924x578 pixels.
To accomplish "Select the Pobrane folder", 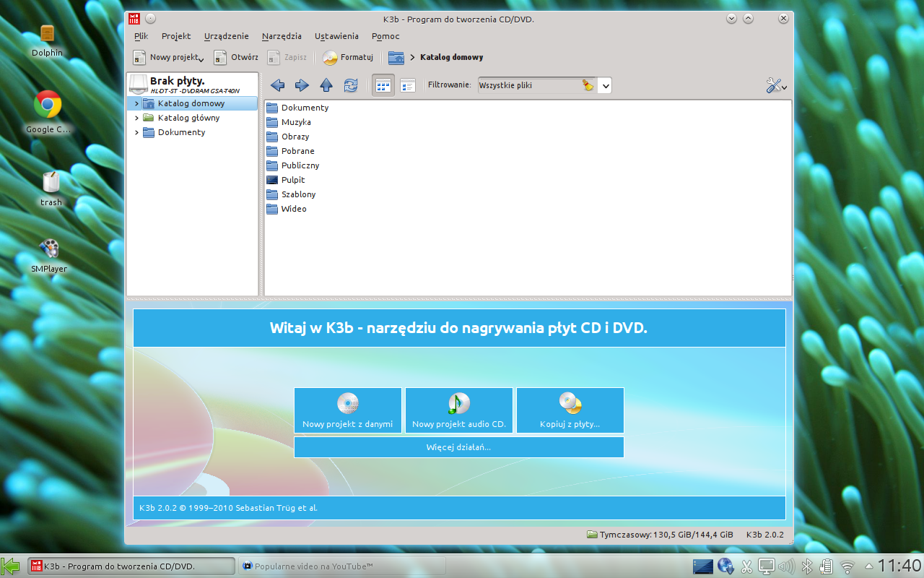I will [290, 151].
